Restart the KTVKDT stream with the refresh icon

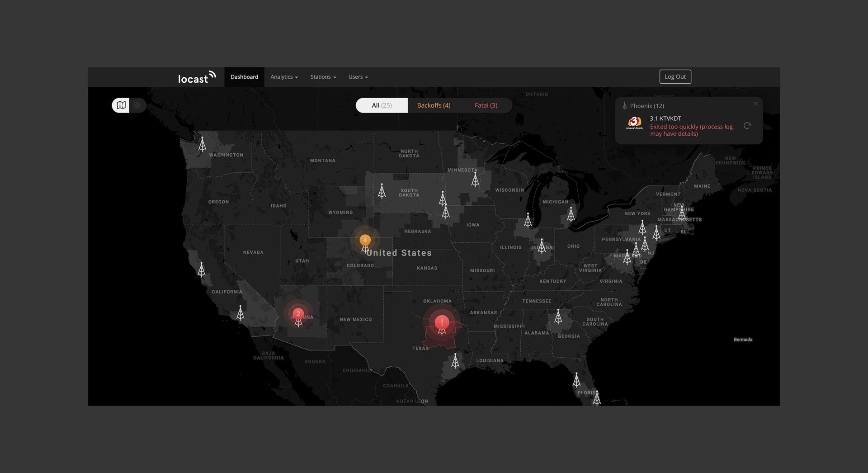[x=747, y=125]
